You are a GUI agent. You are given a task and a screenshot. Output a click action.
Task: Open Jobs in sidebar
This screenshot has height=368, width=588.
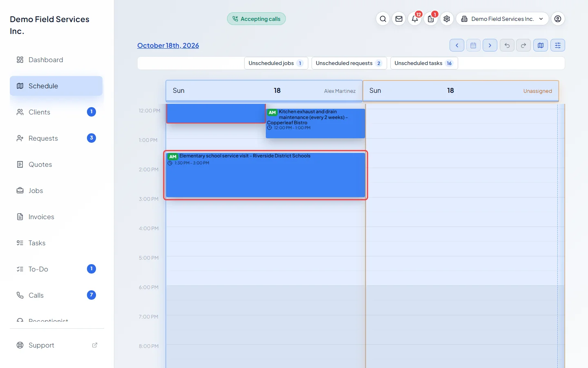[56, 191]
